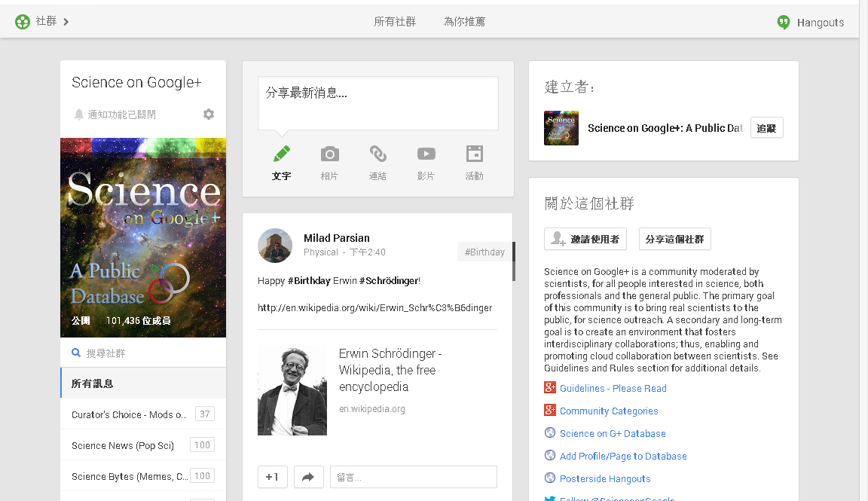868x501 pixels.
Task: Click the 分享這個社群 button
Action: tap(675, 239)
